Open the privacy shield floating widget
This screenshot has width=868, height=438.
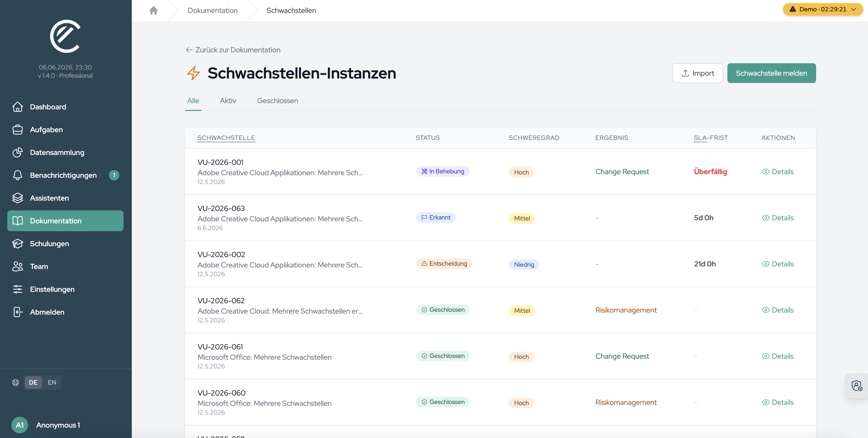857,385
